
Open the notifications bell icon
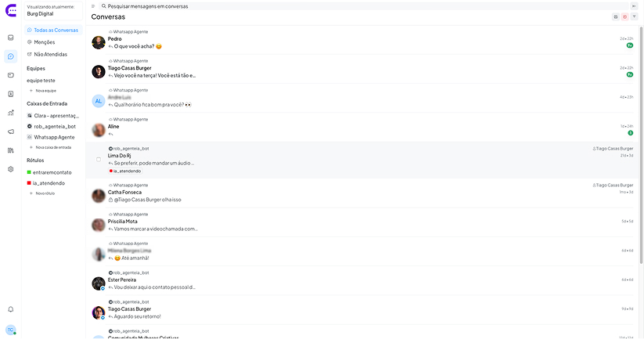coord(11,309)
